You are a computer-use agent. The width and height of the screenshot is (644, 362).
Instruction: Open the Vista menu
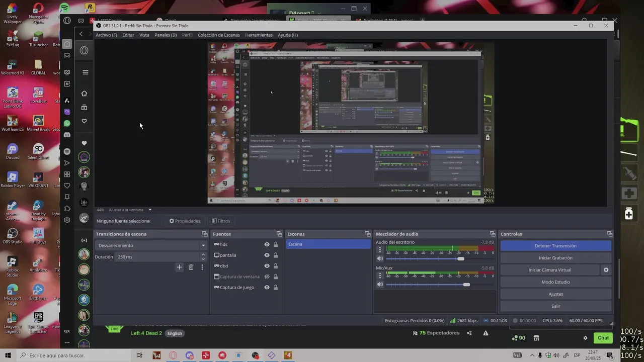[144, 35]
